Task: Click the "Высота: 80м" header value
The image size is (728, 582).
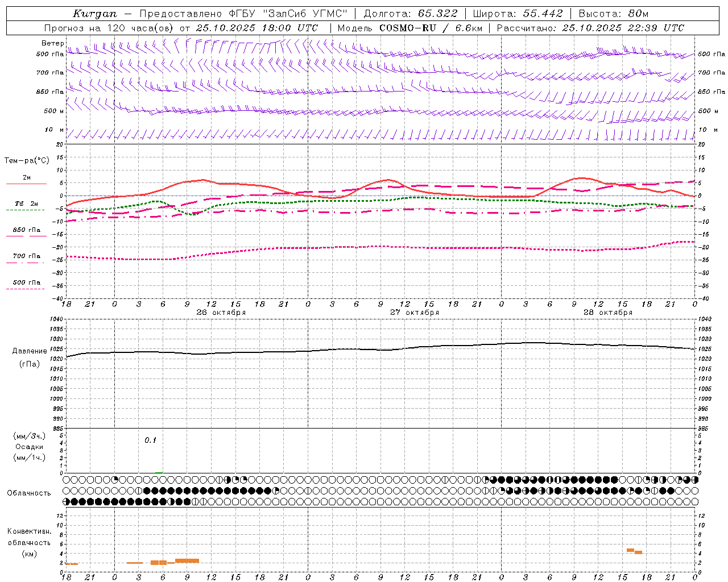Action: [x=613, y=14]
